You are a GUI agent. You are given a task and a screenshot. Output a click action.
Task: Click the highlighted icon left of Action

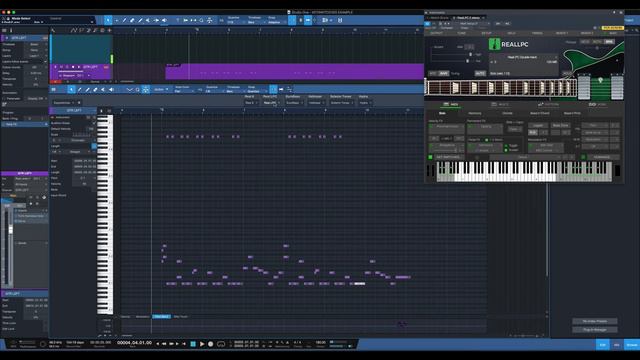(146, 89)
